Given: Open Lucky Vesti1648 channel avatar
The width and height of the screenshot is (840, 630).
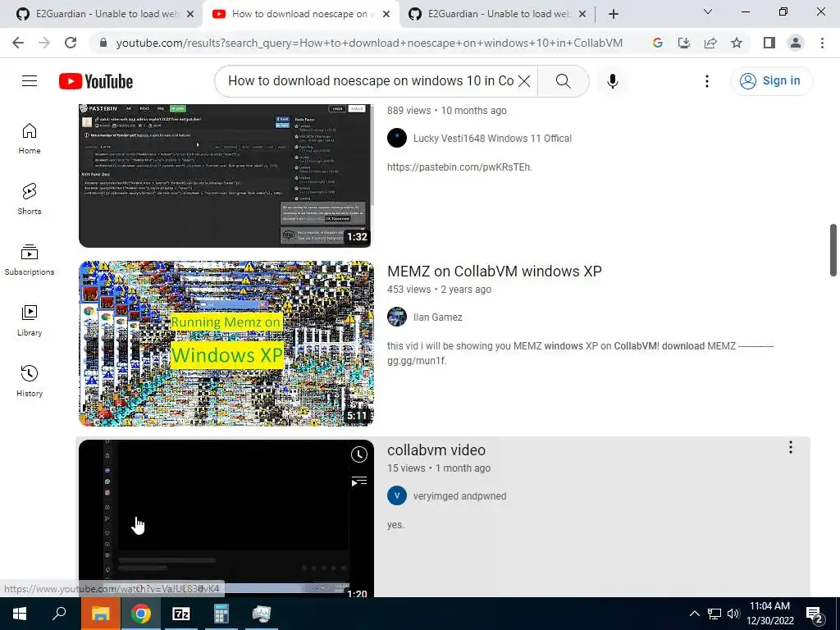Looking at the screenshot, I should click(397, 138).
